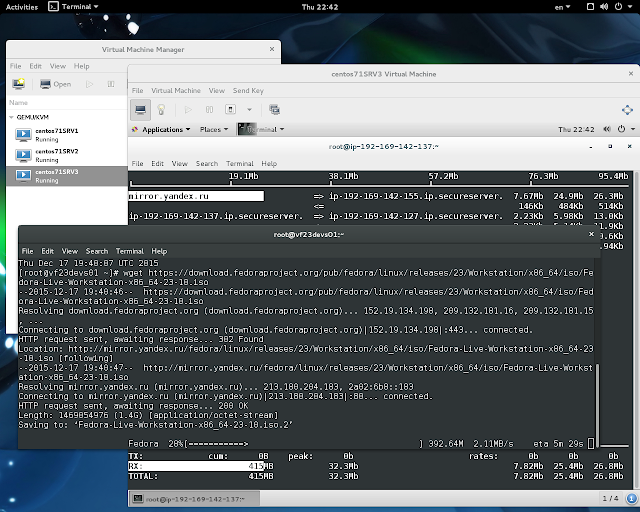Open File menu in root@vf23devs01 terminal
The image size is (640, 512).
(27, 251)
